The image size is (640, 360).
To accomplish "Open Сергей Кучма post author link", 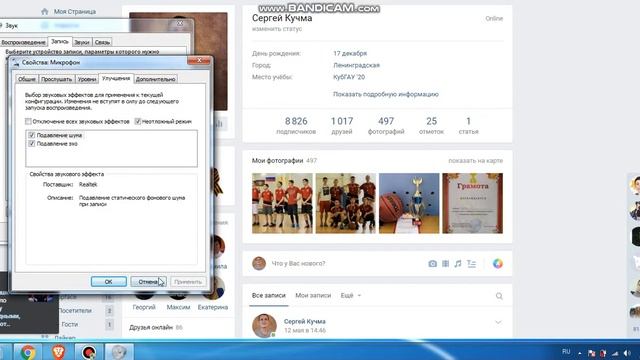I will (304, 321).
